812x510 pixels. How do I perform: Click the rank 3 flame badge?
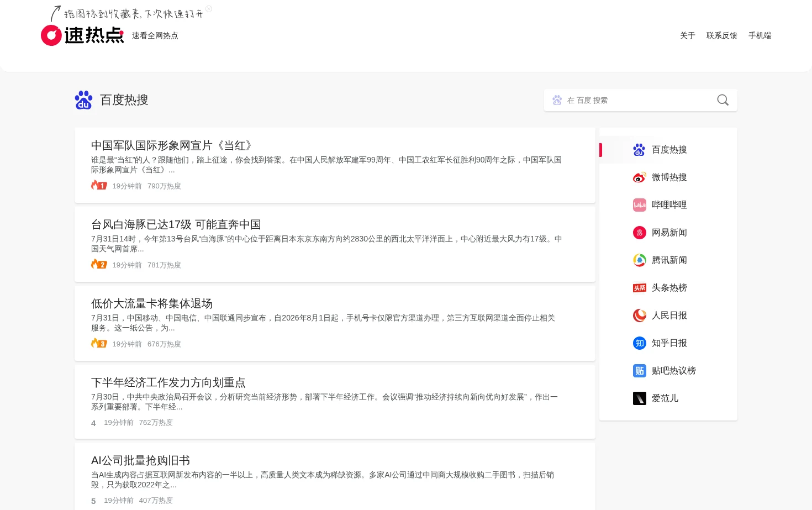pyautogui.click(x=99, y=343)
